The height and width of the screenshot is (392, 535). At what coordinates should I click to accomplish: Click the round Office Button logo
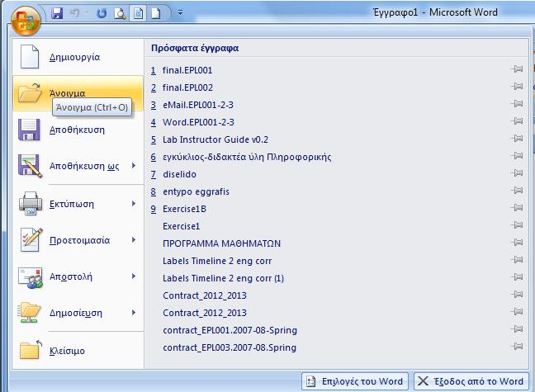point(26,21)
